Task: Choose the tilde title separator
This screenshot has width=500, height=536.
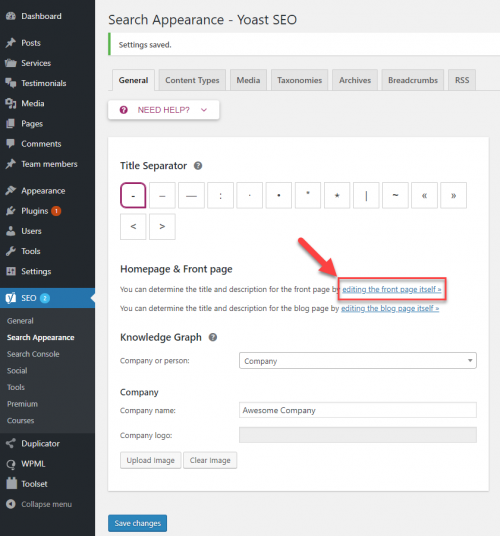Action: click(395, 196)
